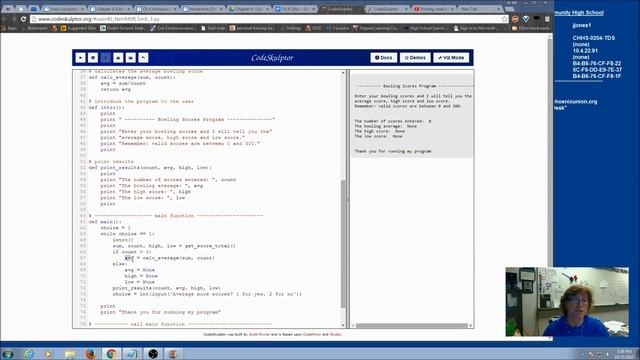
Task: Click 'Thank you for running my program' in output
Action: (x=393, y=151)
